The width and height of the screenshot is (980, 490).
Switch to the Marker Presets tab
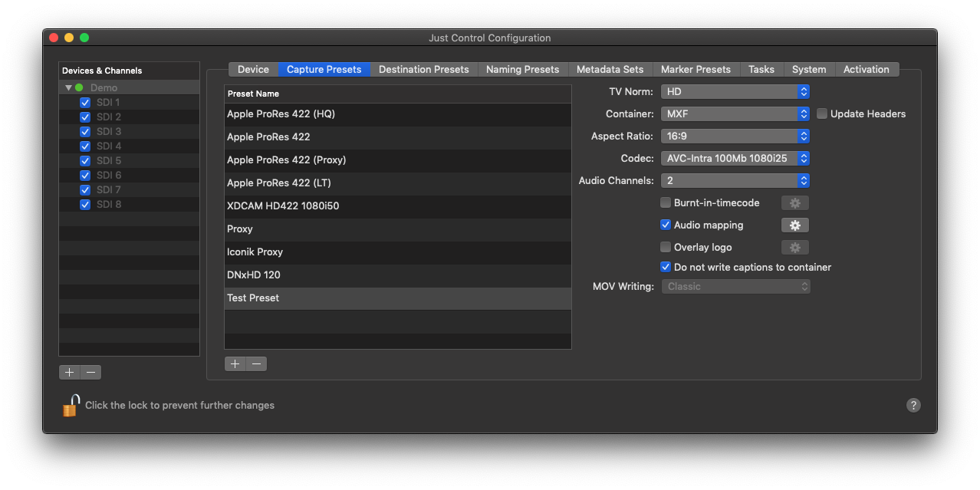[x=696, y=70]
